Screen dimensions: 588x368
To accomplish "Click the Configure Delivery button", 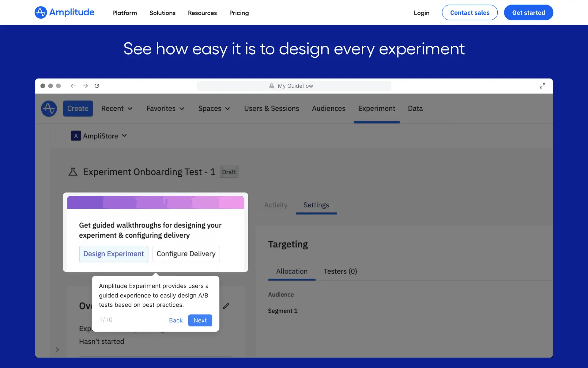I will (186, 254).
